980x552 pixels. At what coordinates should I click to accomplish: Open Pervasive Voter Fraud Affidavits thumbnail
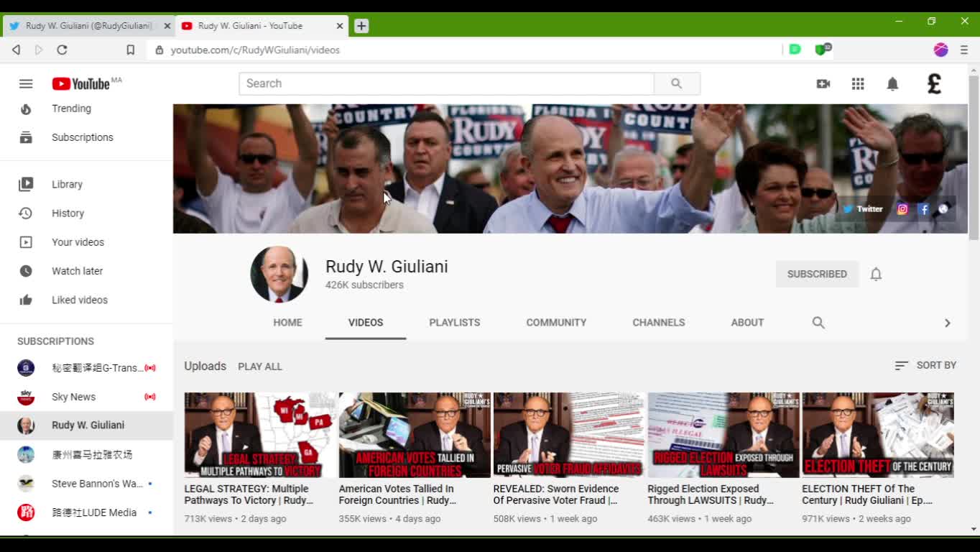coord(569,435)
